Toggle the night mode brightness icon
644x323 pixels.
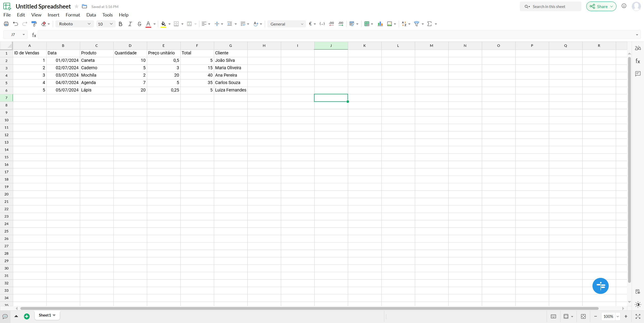tap(638, 304)
